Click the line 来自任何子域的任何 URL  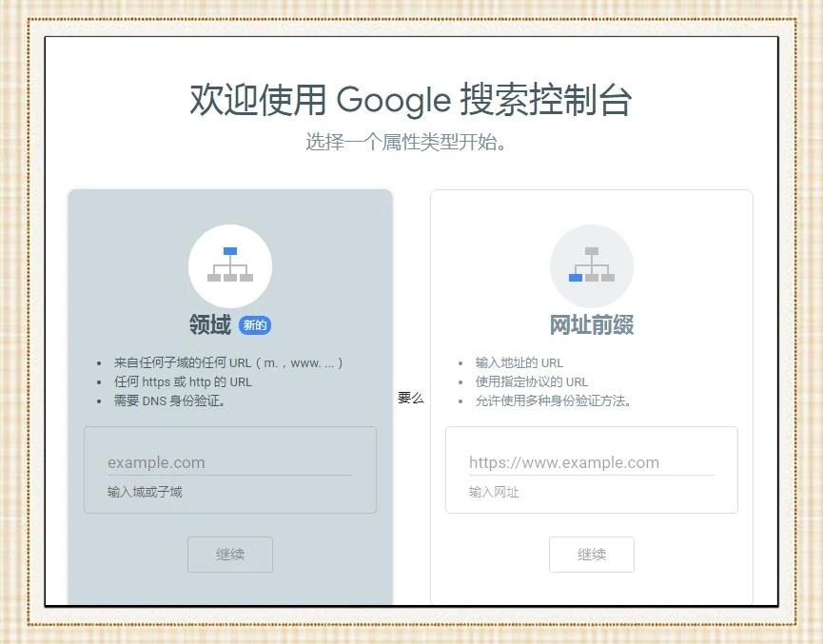click(228, 362)
